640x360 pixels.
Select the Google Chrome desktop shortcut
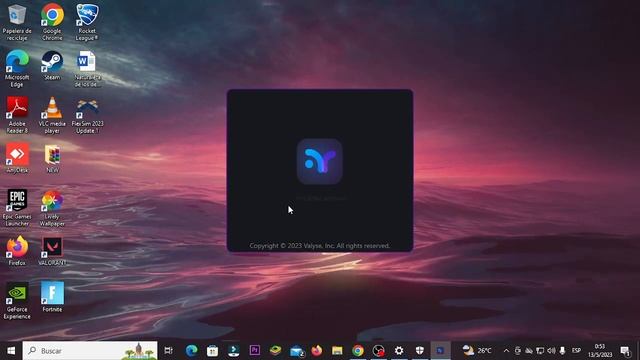tap(52, 22)
